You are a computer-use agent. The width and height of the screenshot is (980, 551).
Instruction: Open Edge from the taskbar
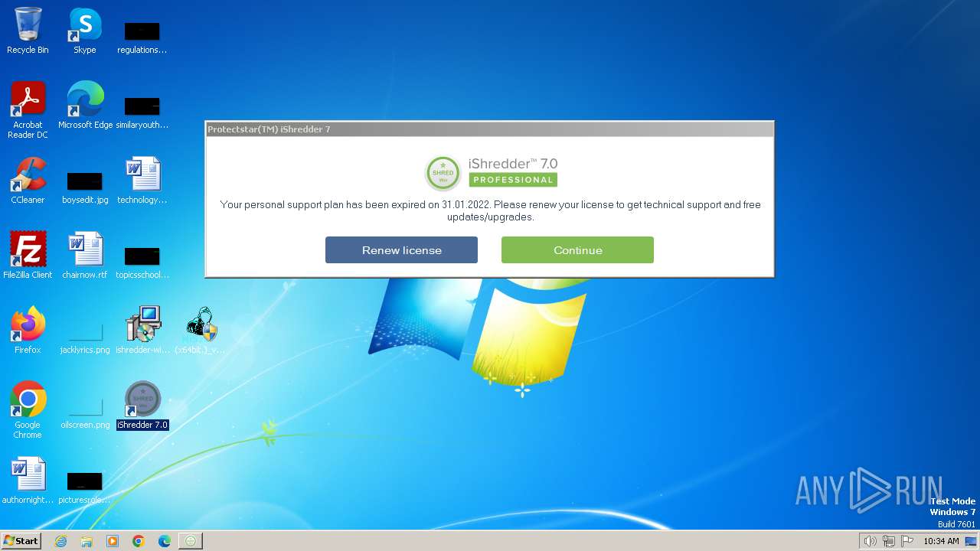(x=165, y=541)
